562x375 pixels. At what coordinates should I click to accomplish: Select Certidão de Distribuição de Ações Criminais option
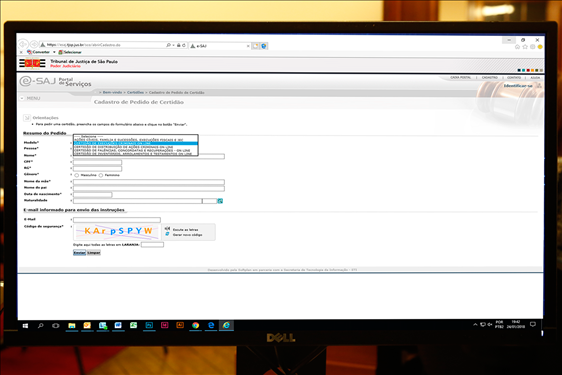135,147
